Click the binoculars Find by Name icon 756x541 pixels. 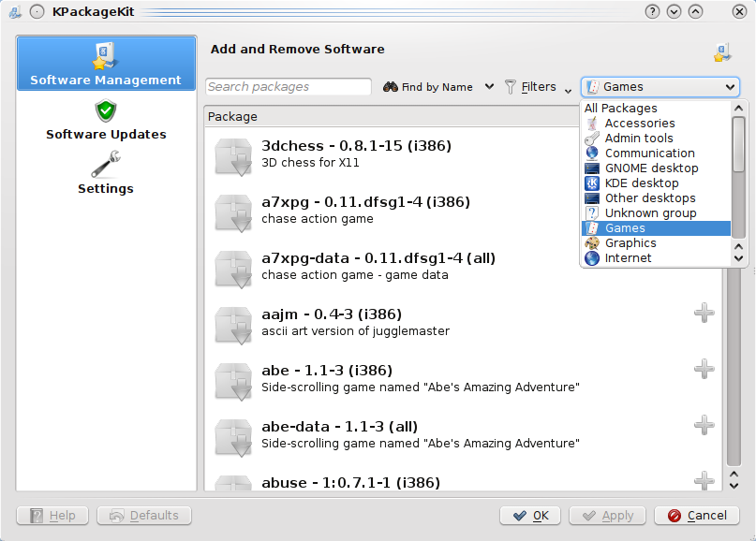pyautogui.click(x=391, y=87)
